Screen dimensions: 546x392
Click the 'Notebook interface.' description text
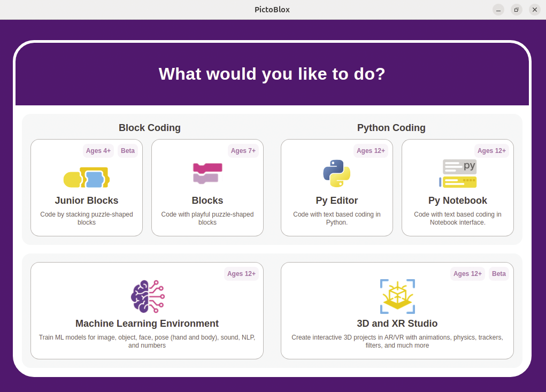tap(458, 222)
